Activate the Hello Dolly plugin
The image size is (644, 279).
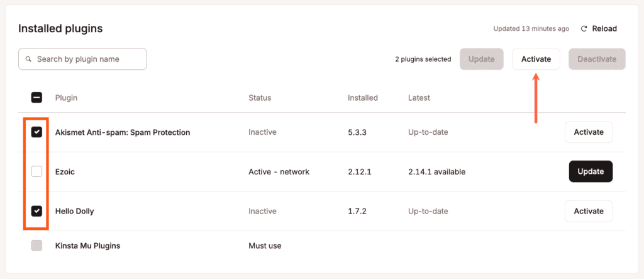[x=588, y=211]
